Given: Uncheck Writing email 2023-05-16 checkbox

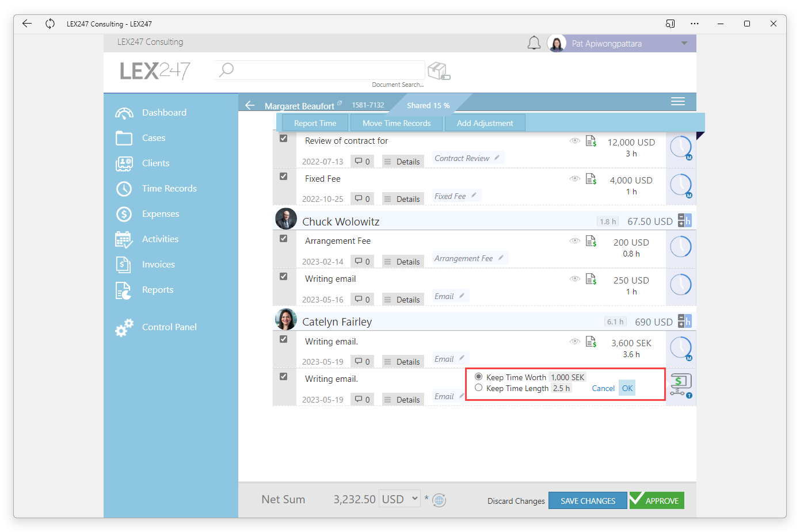Looking at the screenshot, I should [284, 277].
